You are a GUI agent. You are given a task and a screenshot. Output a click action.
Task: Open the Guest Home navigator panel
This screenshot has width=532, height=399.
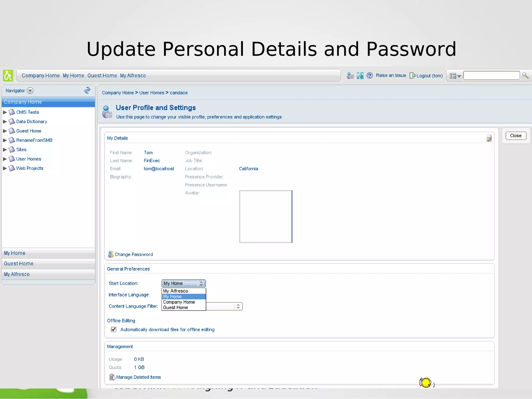pos(48,264)
